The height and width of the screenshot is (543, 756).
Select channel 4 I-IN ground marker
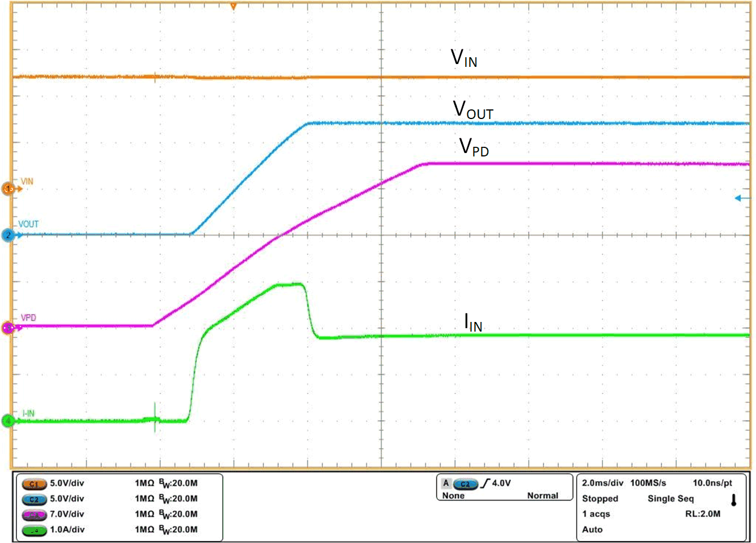(x=9, y=421)
